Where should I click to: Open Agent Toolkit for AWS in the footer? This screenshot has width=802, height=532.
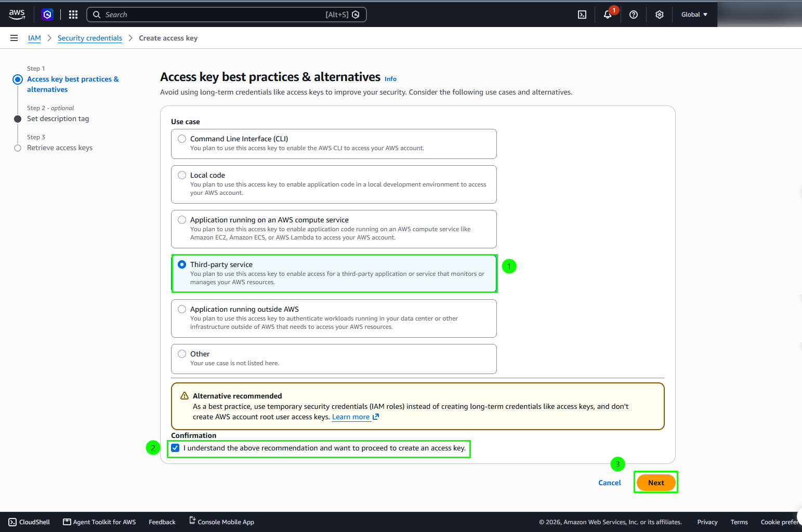tap(99, 522)
